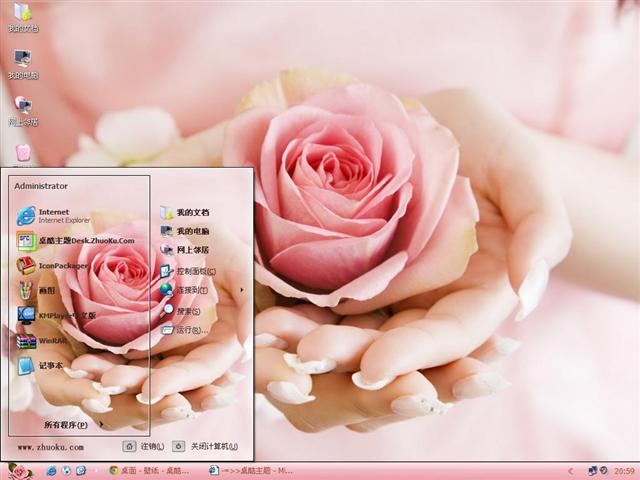The image size is (640, 480).
Task: Launch Internet Explorer from the Start menu
Action: 53,216
